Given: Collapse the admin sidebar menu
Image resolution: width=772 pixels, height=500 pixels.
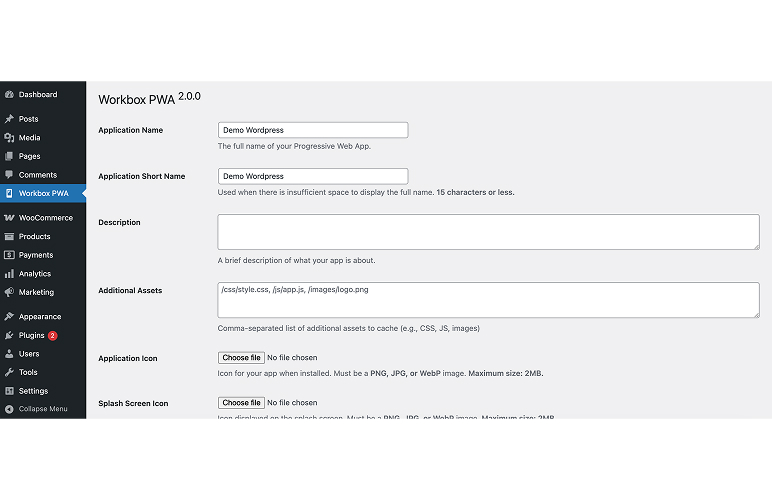Looking at the screenshot, I should pyautogui.click(x=43, y=409).
